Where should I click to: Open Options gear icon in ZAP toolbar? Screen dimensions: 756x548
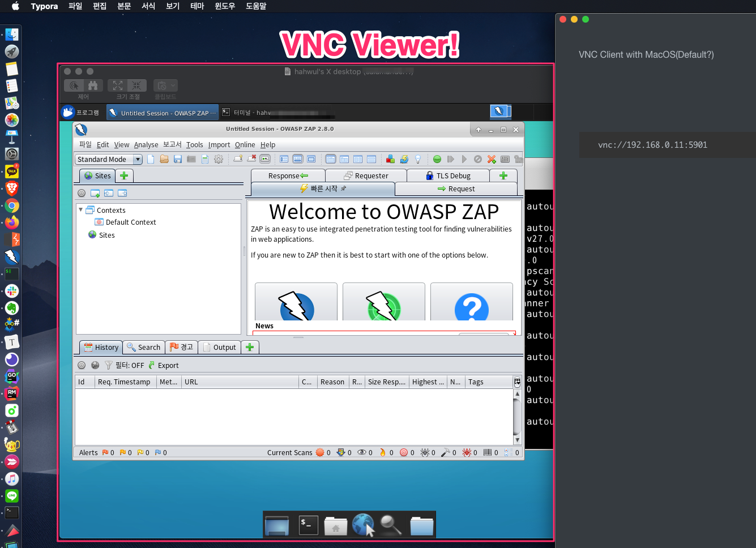pos(219,159)
